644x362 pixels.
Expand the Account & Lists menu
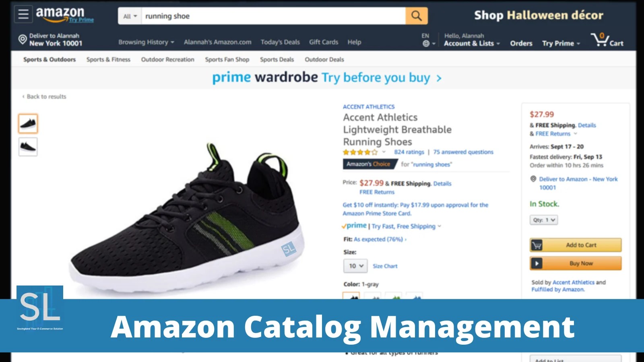[x=472, y=43]
